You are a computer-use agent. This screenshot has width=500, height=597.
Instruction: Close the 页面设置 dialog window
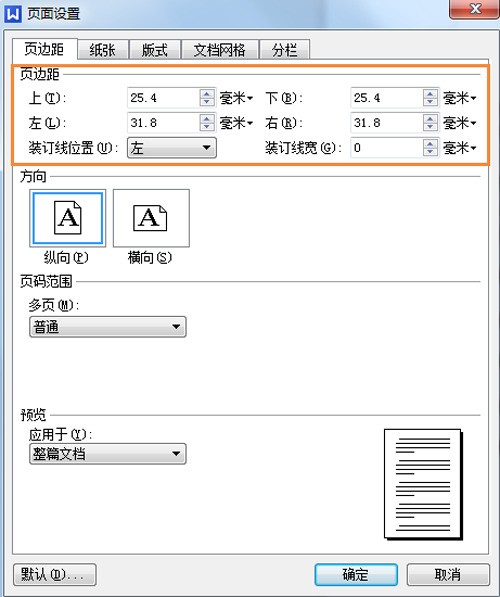point(475,9)
